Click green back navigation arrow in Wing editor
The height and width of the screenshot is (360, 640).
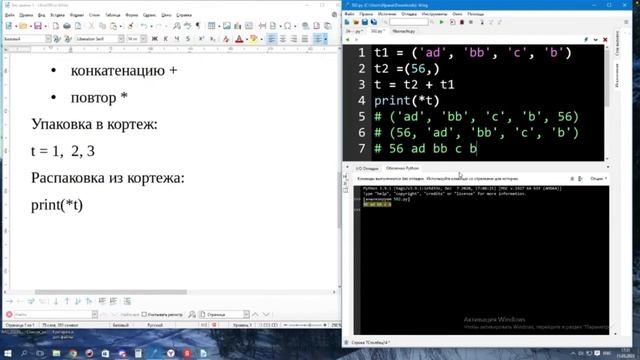[348, 40]
